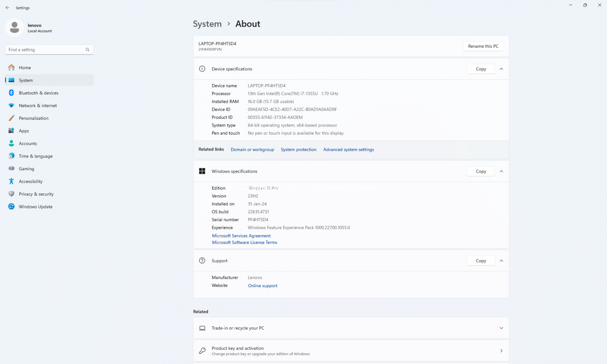
Task: Click the Accessibility figure icon
Action: [x=11, y=181]
